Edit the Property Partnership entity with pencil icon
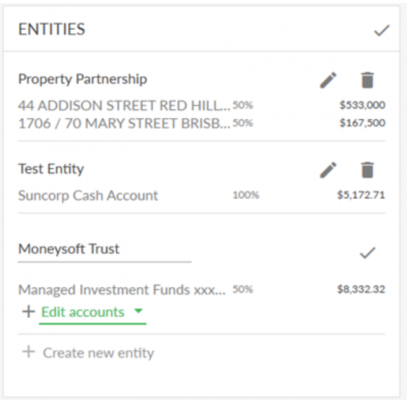Image resolution: width=407 pixels, height=400 pixels. 328,80
